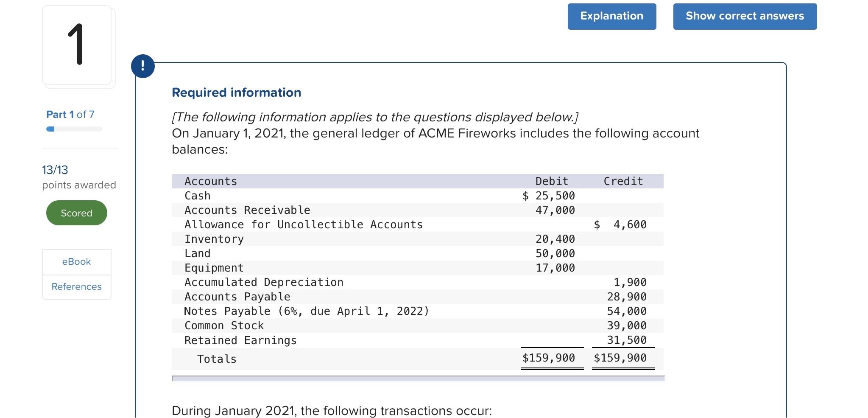Open the References resource

76,286
